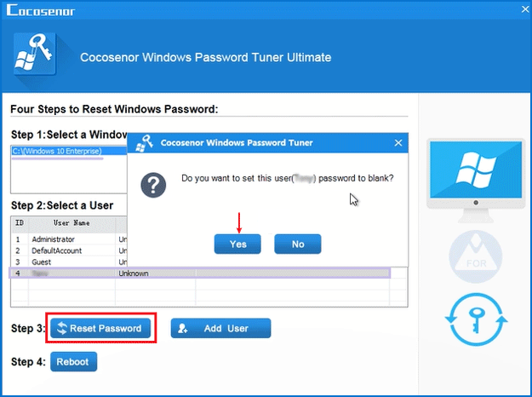The image size is (532, 397).
Task: Select the Guest user row
Action: (x=70, y=262)
